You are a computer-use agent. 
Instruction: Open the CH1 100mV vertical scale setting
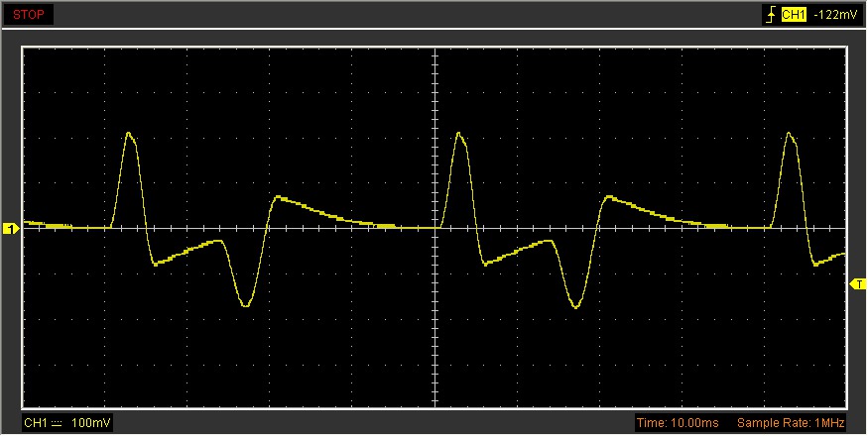[93, 424]
